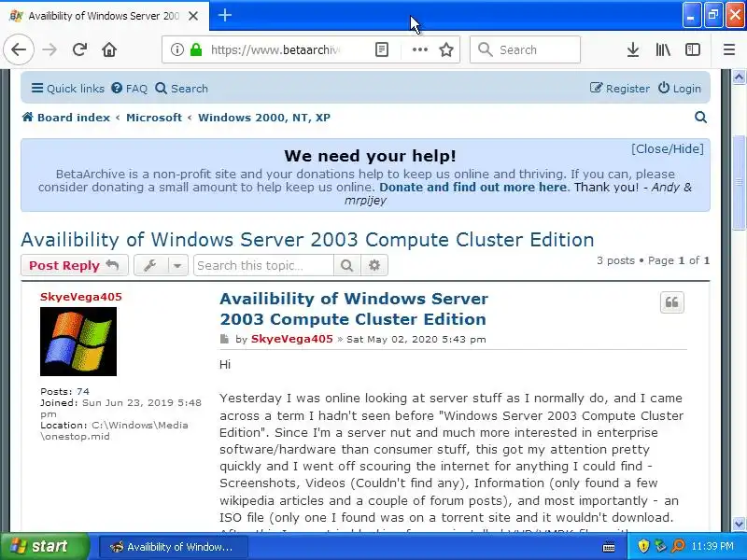
Task: Close the Availibility of Windows Server tab
Action: (x=193, y=16)
